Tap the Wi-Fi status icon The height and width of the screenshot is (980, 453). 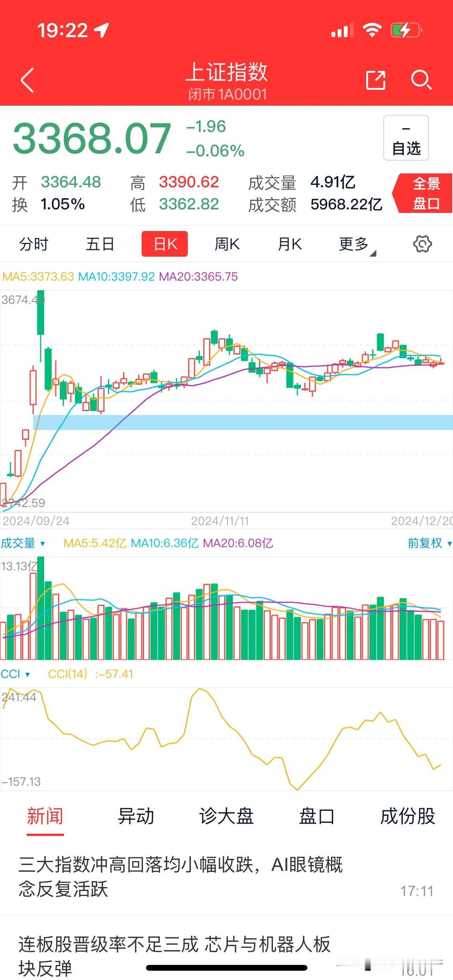(x=372, y=30)
